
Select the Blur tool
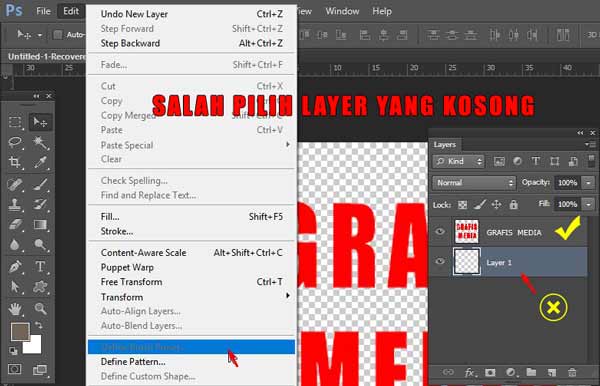15,244
